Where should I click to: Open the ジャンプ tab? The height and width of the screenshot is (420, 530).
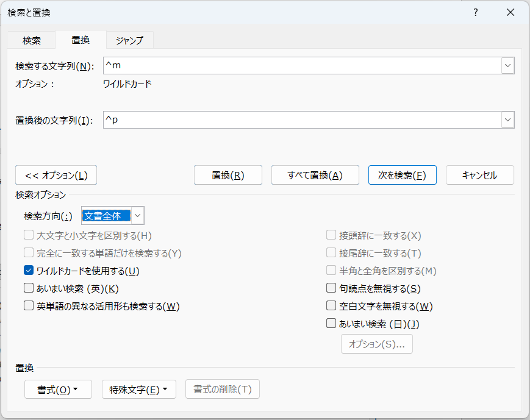click(129, 40)
